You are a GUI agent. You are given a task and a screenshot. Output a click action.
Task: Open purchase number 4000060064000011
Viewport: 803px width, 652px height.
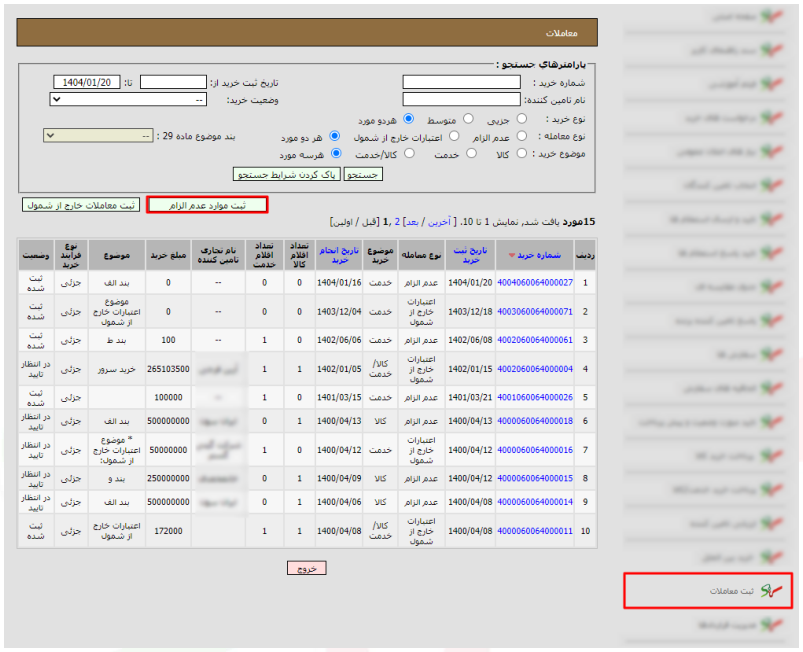pyautogui.click(x=535, y=531)
